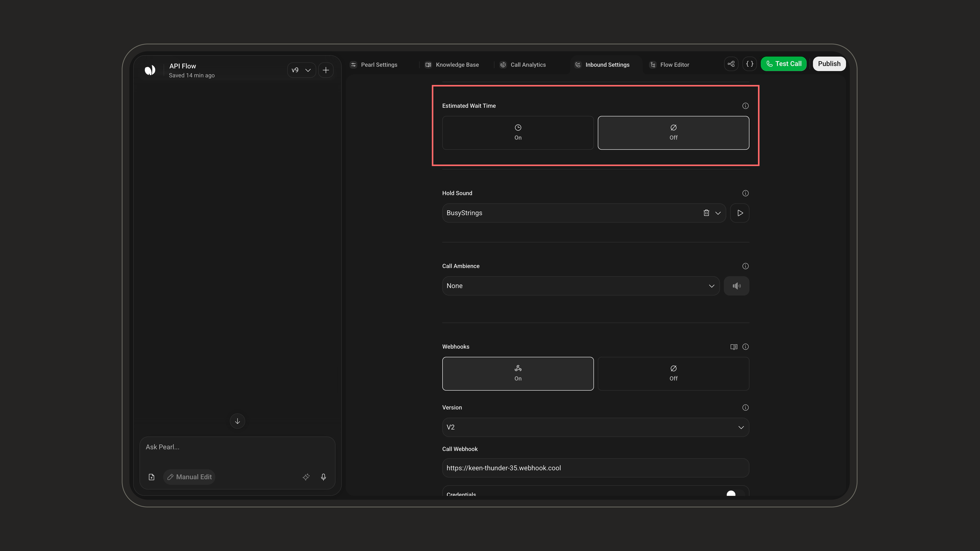Click the share nodes icon near Test Call

coord(731,64)
